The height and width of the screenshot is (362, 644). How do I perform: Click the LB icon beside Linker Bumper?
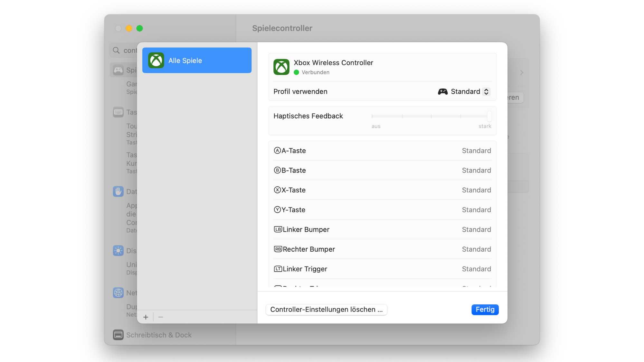pos(278,229)
